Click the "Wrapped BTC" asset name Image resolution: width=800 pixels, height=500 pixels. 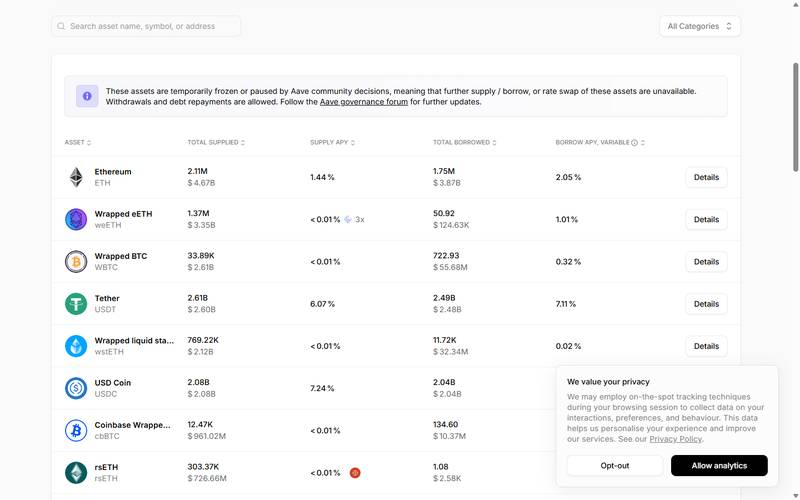(x=120, y=256)
